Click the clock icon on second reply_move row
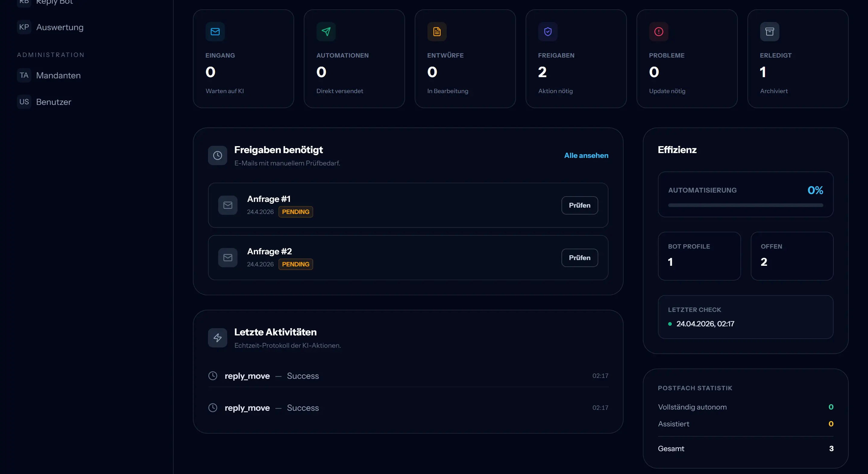Image resolution: width=868 pixels, height=474 pixels. (x=212, y=408)
